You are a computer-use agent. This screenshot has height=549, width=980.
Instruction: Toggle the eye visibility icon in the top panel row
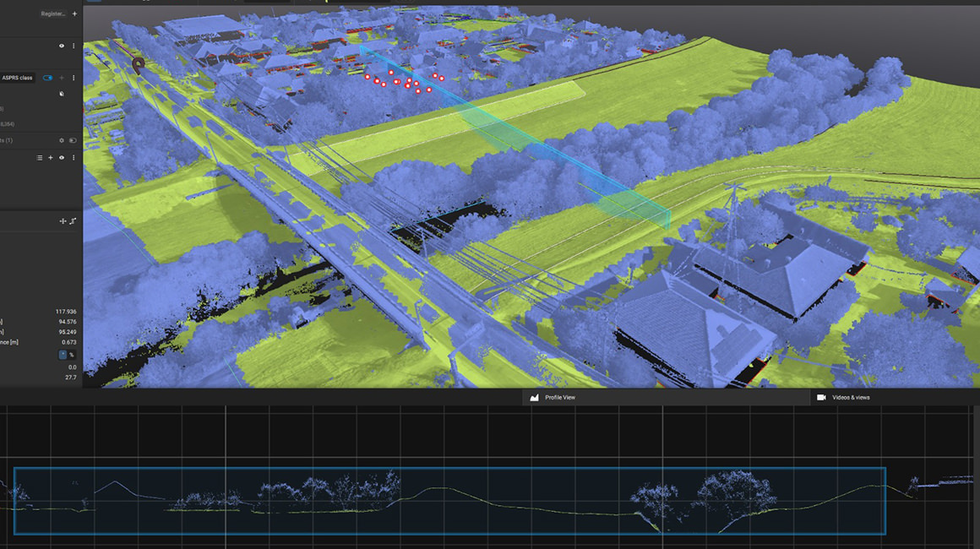(x=62, y=46)
